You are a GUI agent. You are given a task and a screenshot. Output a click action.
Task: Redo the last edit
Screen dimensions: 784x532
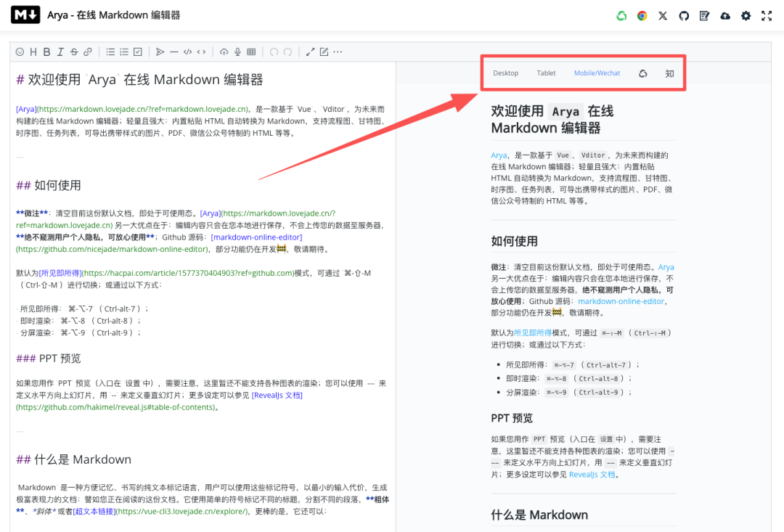(287, 52)
